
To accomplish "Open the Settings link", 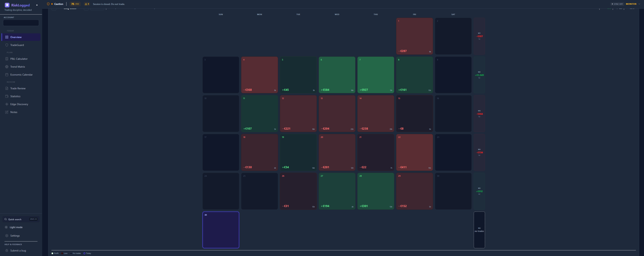I will pos(21,236).
